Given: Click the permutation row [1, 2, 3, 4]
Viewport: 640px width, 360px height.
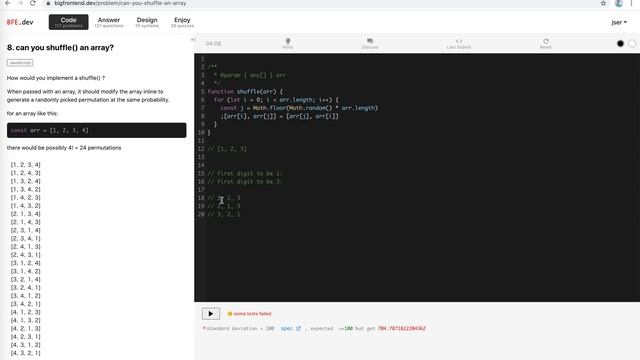Looking at the screenshot, I should click(x=26, y=164).
